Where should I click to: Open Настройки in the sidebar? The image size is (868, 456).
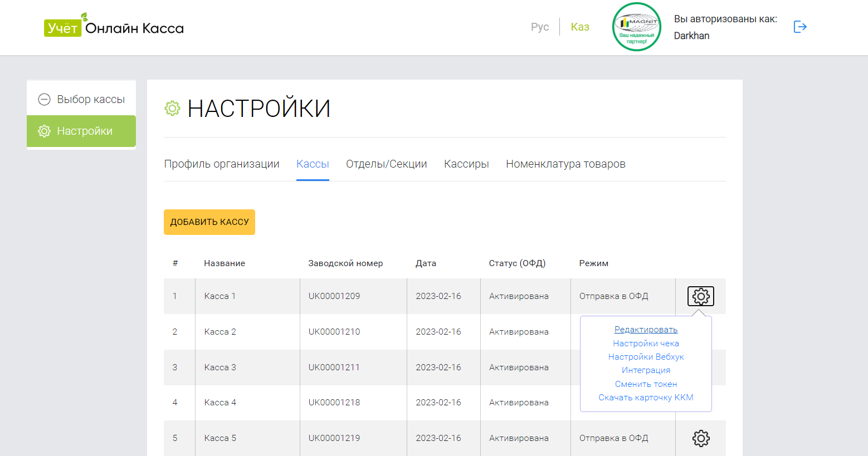[x=81, y=131]
